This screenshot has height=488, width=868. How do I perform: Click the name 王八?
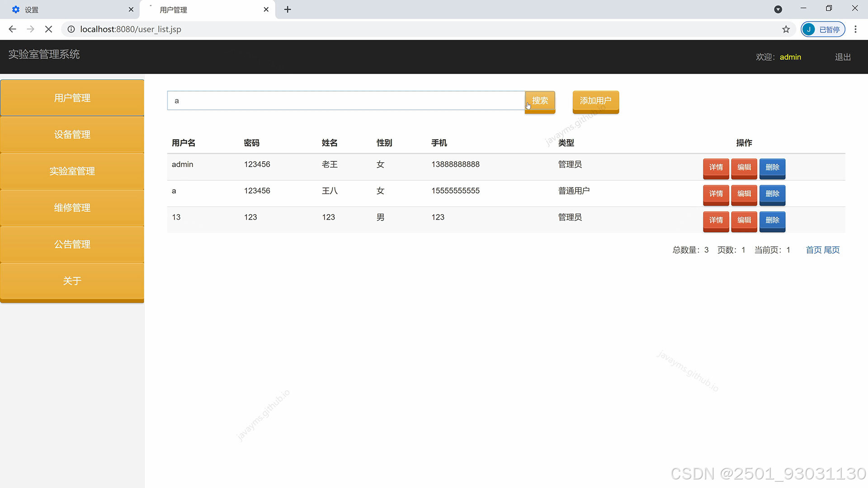330,191
